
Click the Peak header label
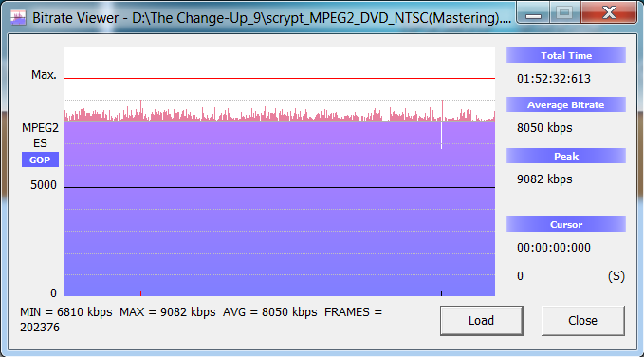(566, 156)
